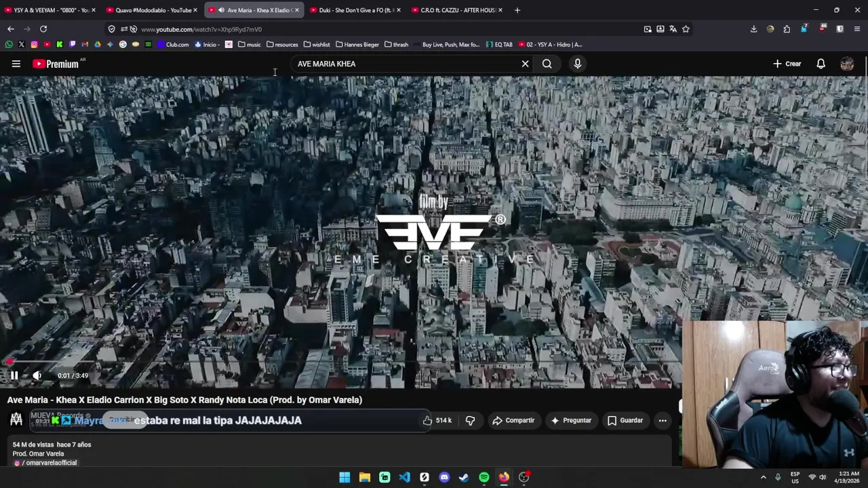Open Visual Studio Code from taskbar
Image resolution: width=868 pixels, height=488 pixels.
(x=404, y=477)
